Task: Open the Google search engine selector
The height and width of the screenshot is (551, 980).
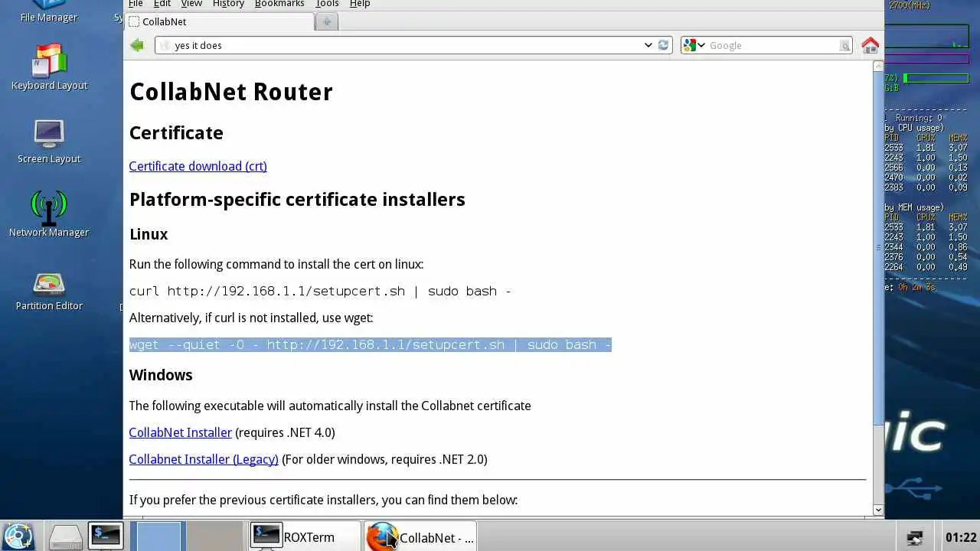Action: (694, 45)
